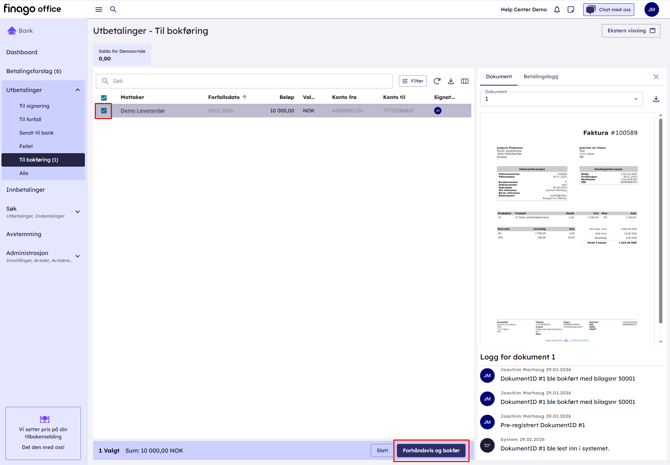Image resolution: width=670 pixels, height=465 pixels.
Task: Click the finago office logo
Action: 32,9
